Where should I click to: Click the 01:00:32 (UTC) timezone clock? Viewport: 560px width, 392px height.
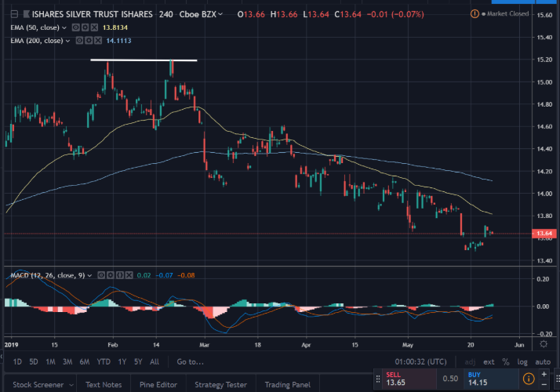coord(420,362)
